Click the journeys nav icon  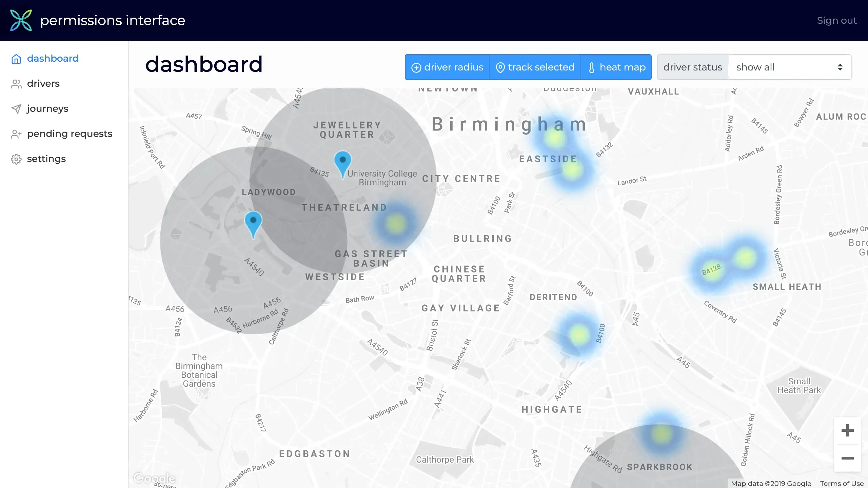coord(16,108)
